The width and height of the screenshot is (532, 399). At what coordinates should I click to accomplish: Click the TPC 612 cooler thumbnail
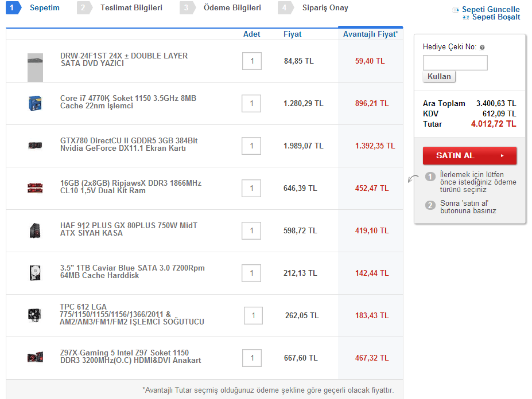point(35,315)
